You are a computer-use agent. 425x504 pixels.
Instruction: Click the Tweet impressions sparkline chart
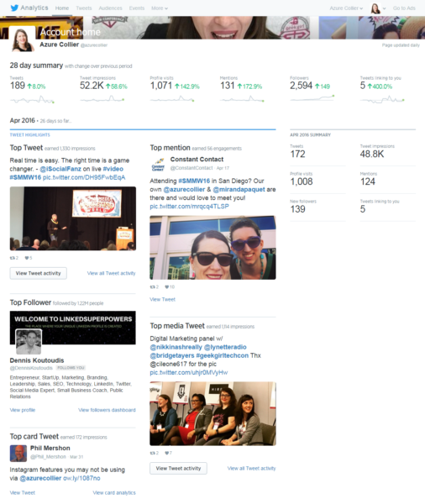tap(102, 99)
